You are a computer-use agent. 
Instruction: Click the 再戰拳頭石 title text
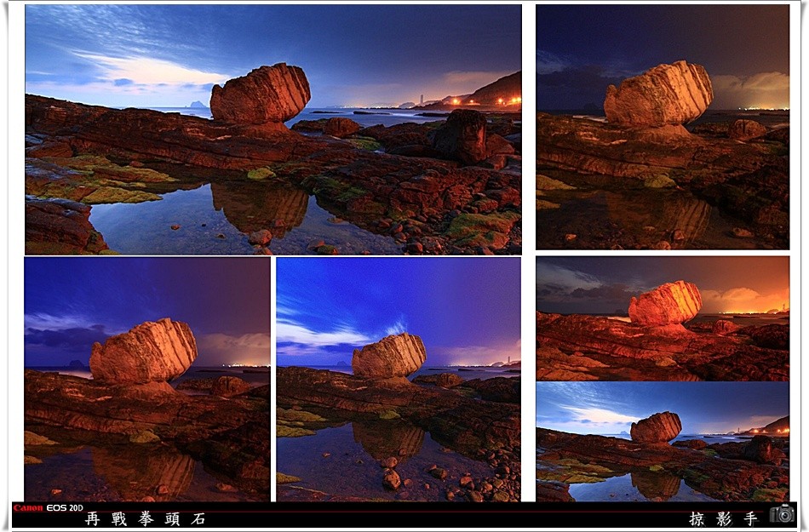tap(146, 518)
